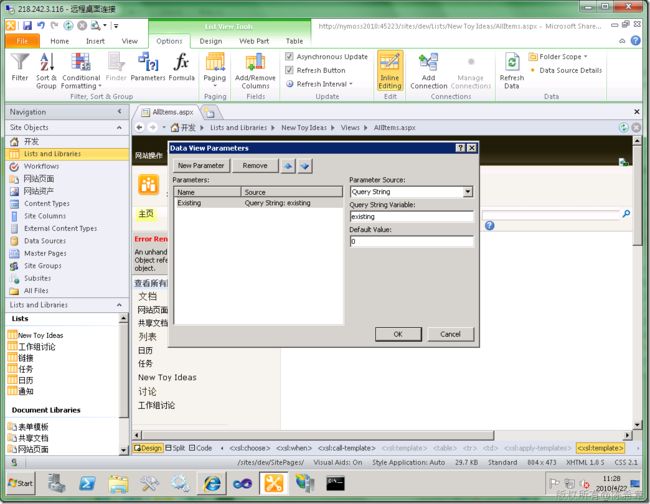Open the SharePoint Designer help icon

[635, 41]
